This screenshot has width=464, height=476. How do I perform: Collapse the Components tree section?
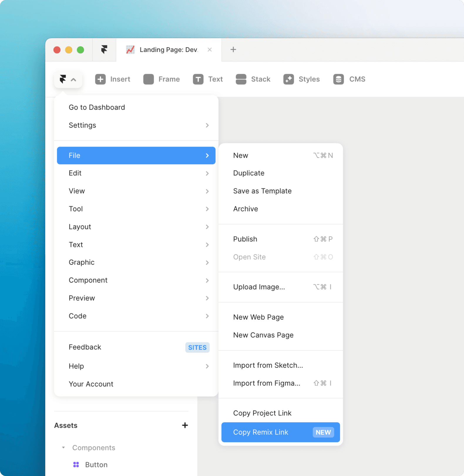click(63, 448)
